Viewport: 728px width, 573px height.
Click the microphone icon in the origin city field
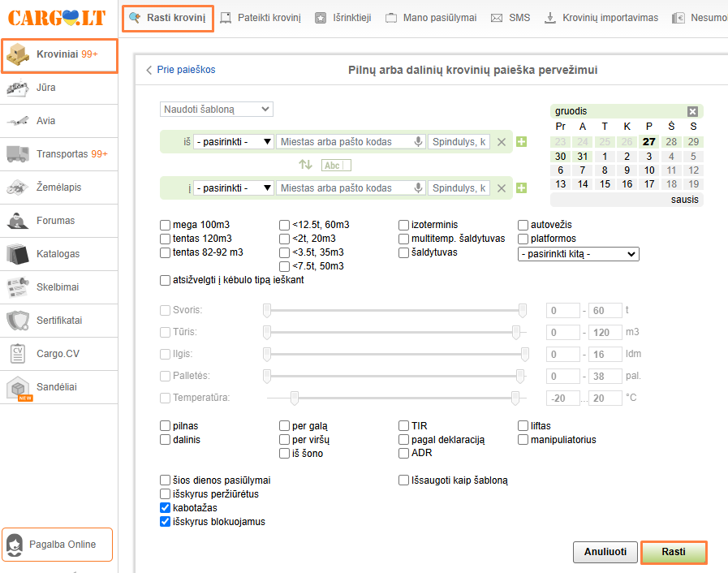tap(418, 142)
